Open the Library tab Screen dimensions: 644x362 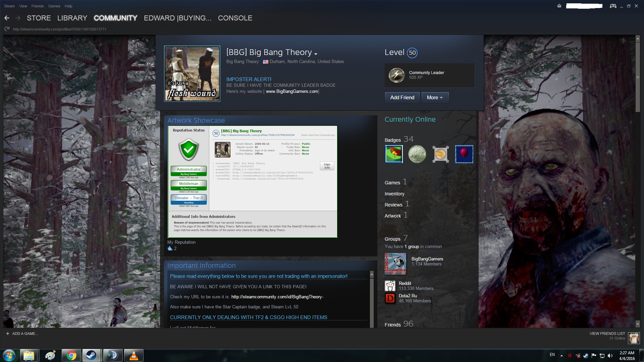72,18
